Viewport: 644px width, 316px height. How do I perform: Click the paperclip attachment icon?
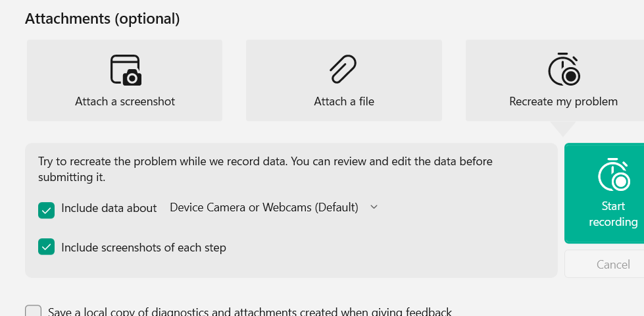pos(344,69)
